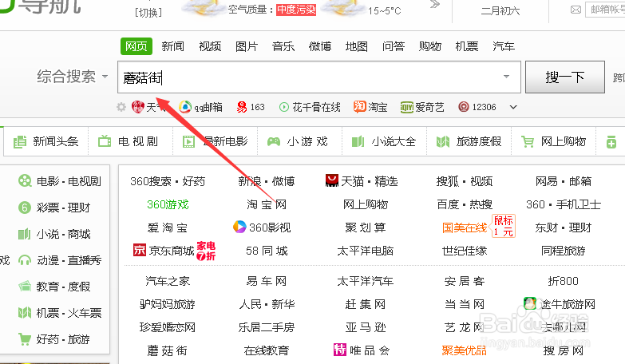The width and height of the screenshot is (625, 364).
Task: Click the 360影视 colorful logo
Action: pos(239,227)
